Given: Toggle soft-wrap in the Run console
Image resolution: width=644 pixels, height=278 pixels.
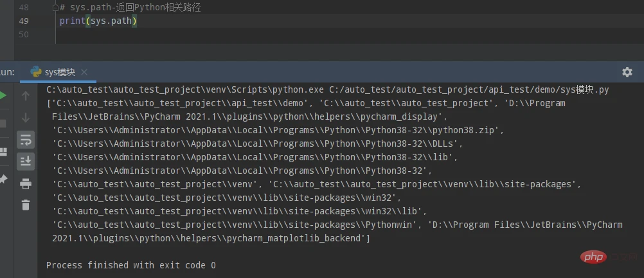Looking at the screenshot, I should [x=26, y=140].
